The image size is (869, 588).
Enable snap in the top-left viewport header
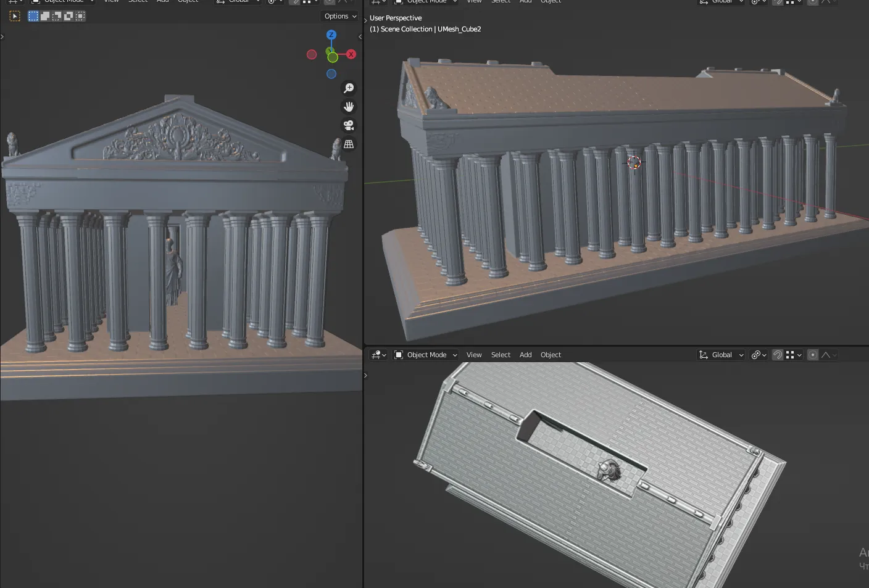click(296, 2)
